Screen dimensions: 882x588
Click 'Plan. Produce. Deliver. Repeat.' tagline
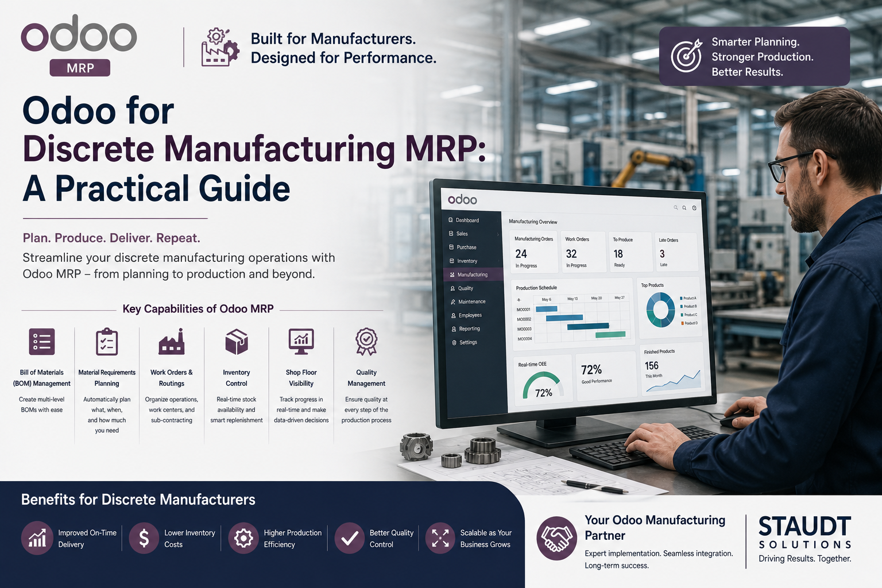click(111, 238)
